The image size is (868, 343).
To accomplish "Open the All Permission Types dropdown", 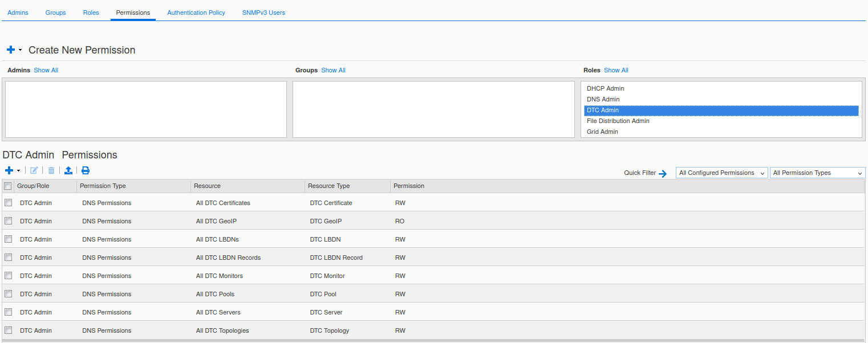I will (x=817, y=173).
